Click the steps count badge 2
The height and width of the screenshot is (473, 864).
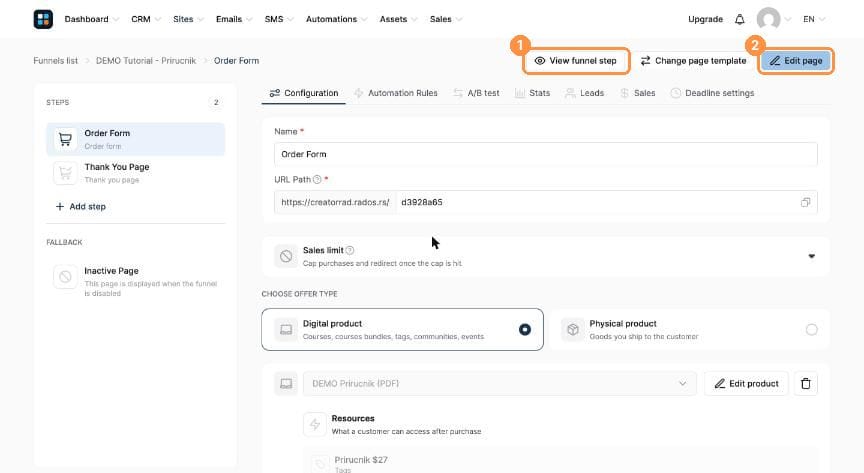coord(216,103)
